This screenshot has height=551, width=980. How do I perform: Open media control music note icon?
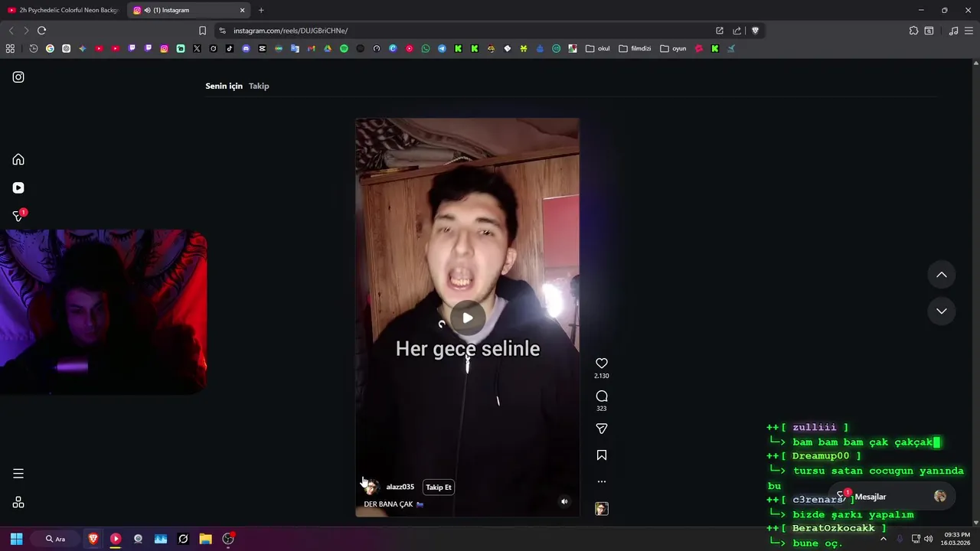click(x=953, y=31)
